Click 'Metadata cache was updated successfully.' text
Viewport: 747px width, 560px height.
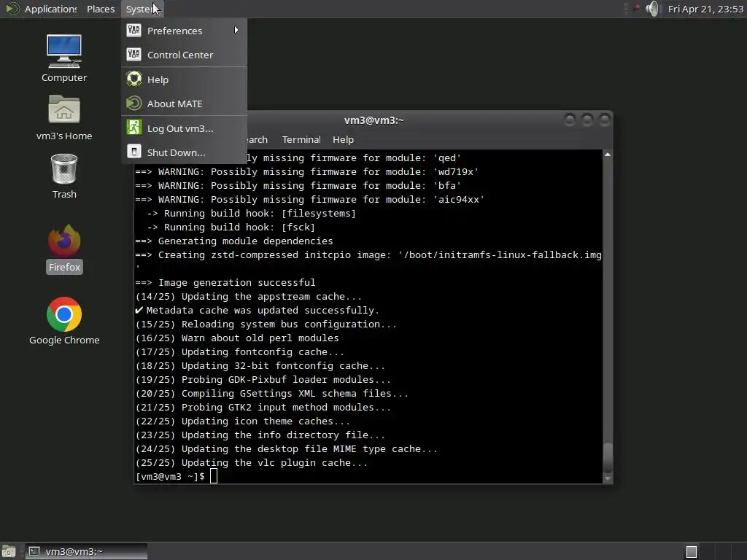point(263,311)
